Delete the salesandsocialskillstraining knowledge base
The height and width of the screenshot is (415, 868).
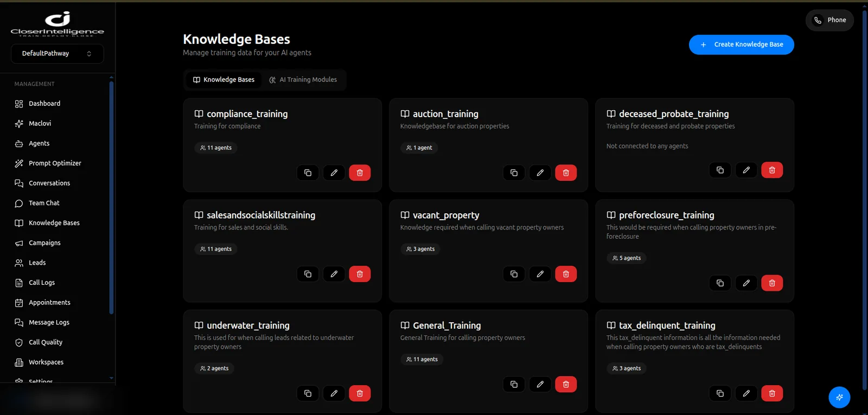tap(360, 274)
